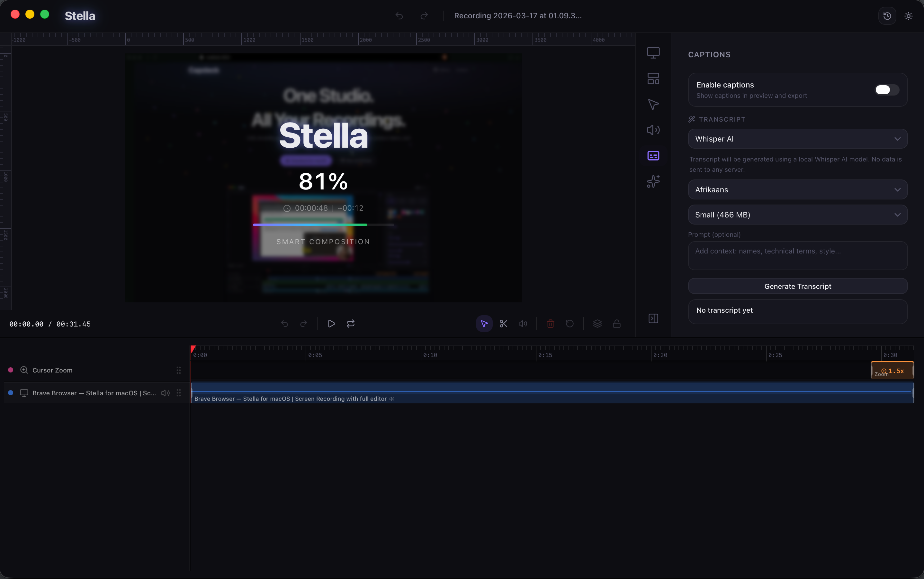
Task: Click the Prompt context text field
Action: (797, 255)
